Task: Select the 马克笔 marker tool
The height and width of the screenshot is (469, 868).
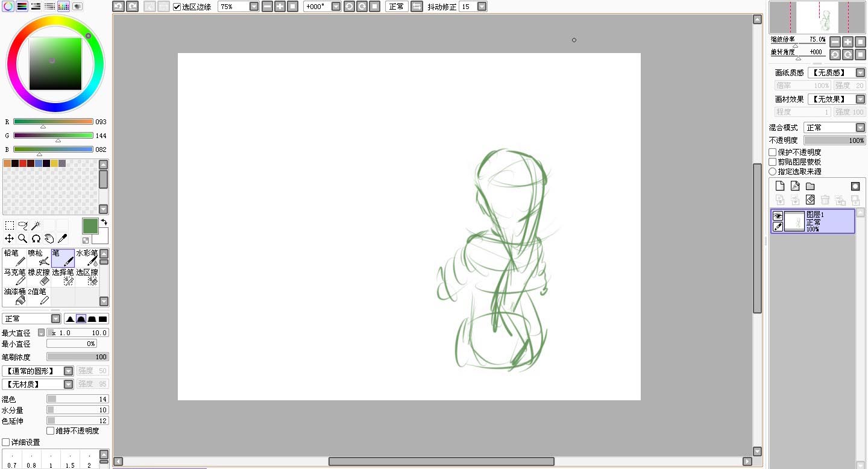Action: (14, 277)
